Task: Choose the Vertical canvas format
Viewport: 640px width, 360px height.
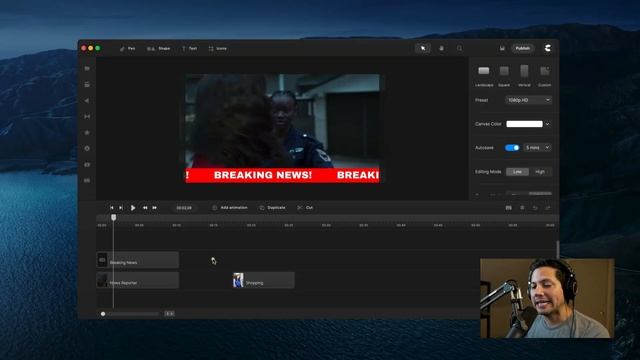Action: [x=524, y=76]
